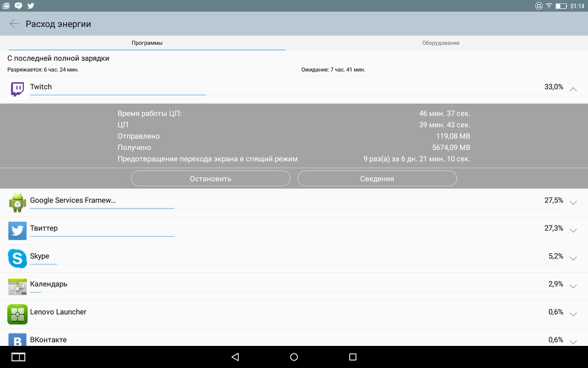Viewport: 588px width, 368px height.
Task: Tap chat message notification icon
Action: pyautogui.click(x=18, y=6)
